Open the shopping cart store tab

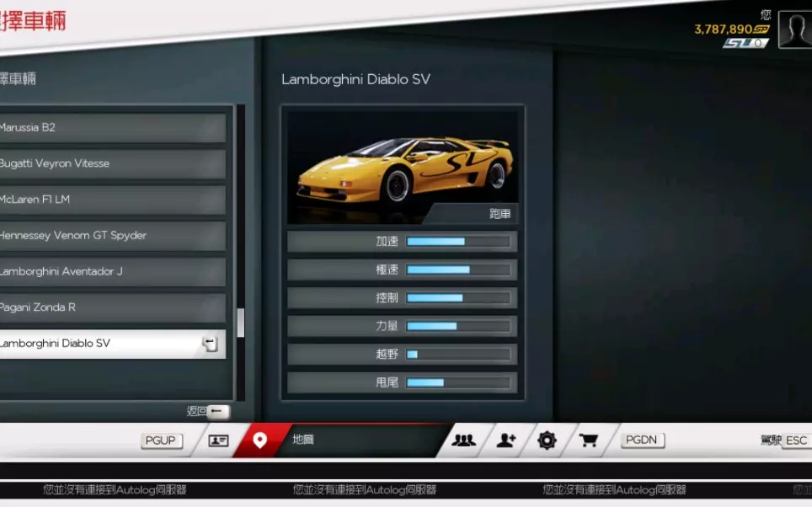588,440
